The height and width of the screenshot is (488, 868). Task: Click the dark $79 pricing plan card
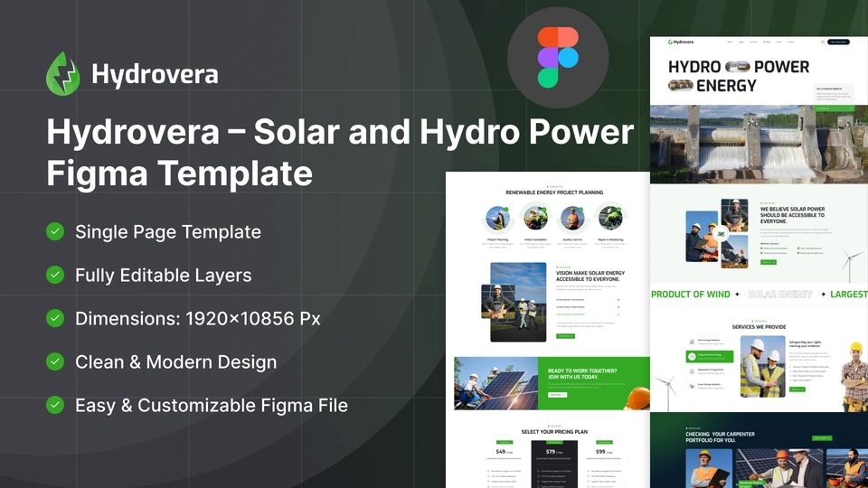tap(554, 465)
